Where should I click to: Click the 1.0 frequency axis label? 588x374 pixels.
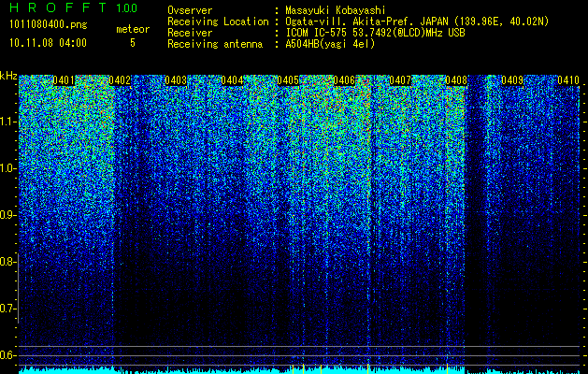pyautogui.click(x=7, y=168)
